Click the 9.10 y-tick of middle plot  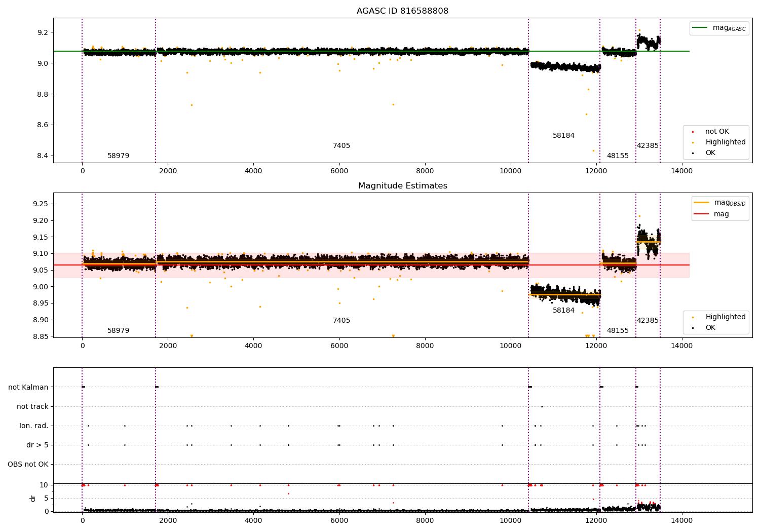(x=41, y=253)
